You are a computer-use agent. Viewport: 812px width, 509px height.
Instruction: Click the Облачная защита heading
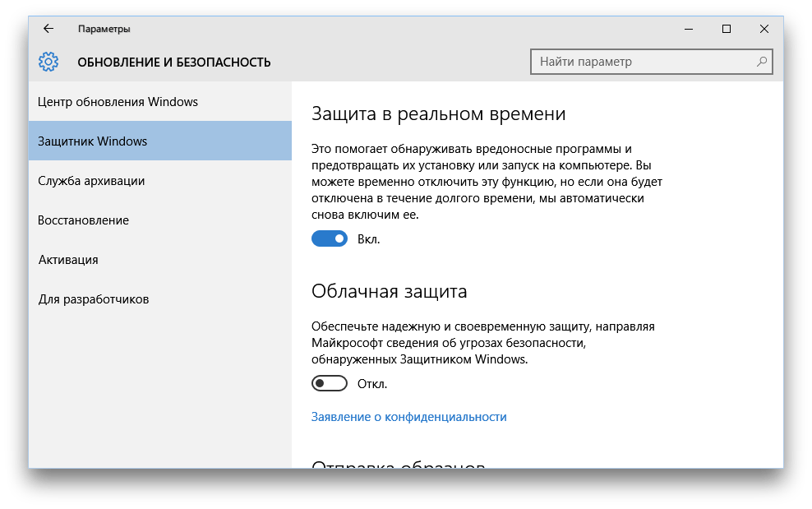(x=389, y=291)
